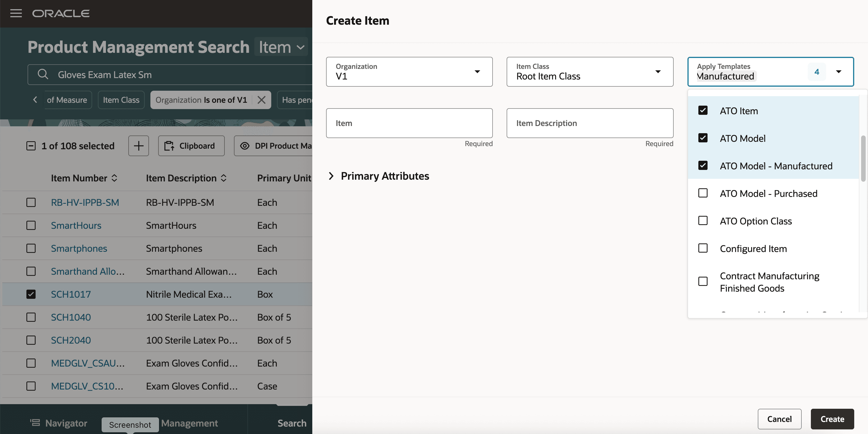Check the ATO Option Class template
This screenshot has height=434, width=868.
click(703, 221)
